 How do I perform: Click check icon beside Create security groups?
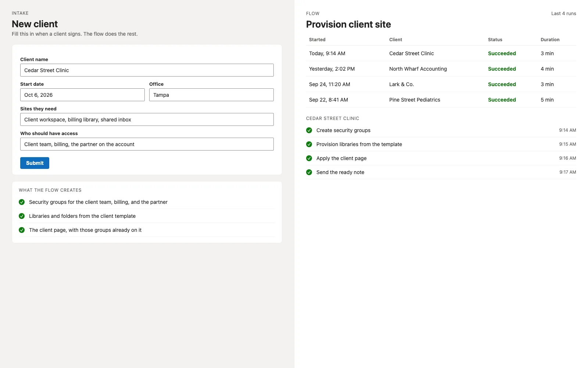pyautogui.click(x=309, y=130)
